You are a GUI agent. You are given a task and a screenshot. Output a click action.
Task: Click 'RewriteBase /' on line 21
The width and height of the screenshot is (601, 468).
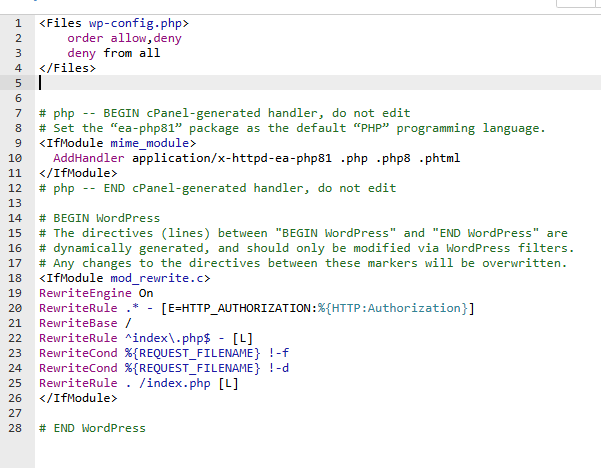pos(85,323)
